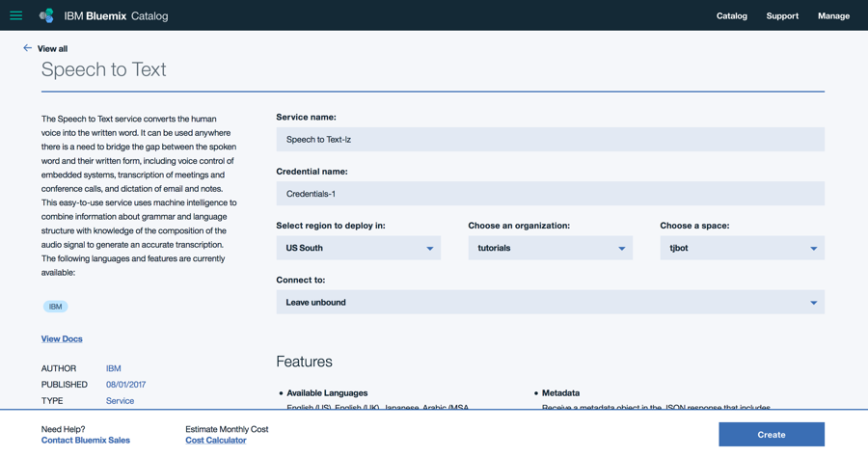
Task: Click the IBM Bluemix Catalog title
Action: (x=117, y=16)
